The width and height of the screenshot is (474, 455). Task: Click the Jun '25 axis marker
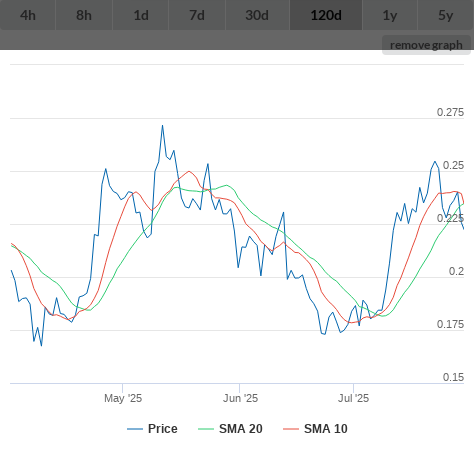coord(240,398)
